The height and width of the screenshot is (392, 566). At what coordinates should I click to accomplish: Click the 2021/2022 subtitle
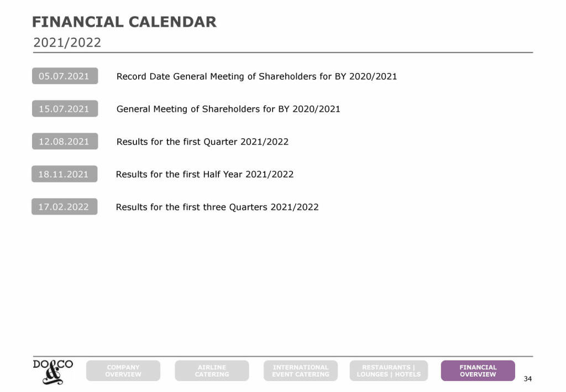(67, 43)
